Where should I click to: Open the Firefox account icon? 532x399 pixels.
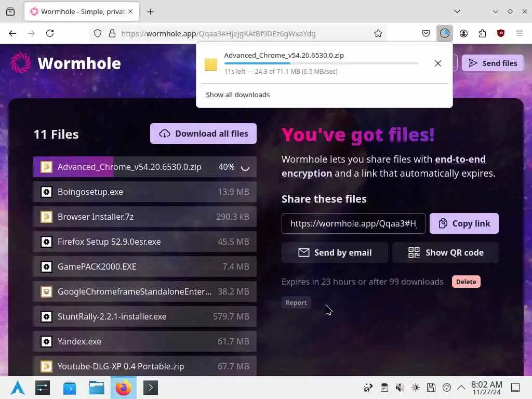coord(463,33)
